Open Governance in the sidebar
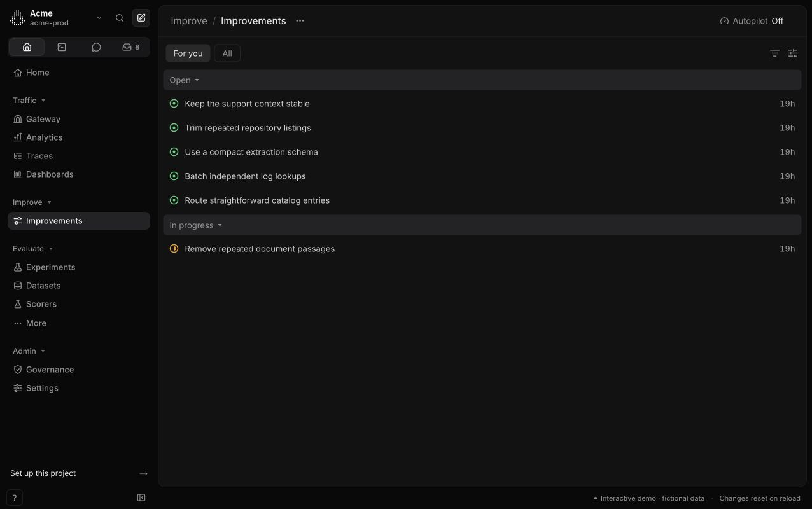The width and height of the screenshot is (812, 509). pos(79,370)
